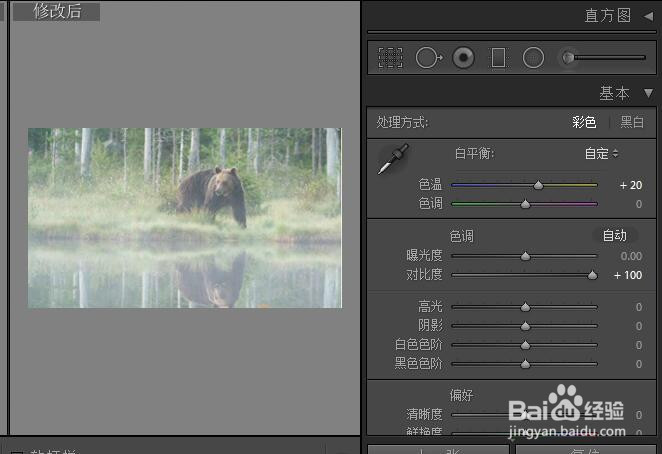Image resolution: width=662 pixels, height=454 pixels.
Task: Click the 对比度 slider handle
Action: point(592,275)
